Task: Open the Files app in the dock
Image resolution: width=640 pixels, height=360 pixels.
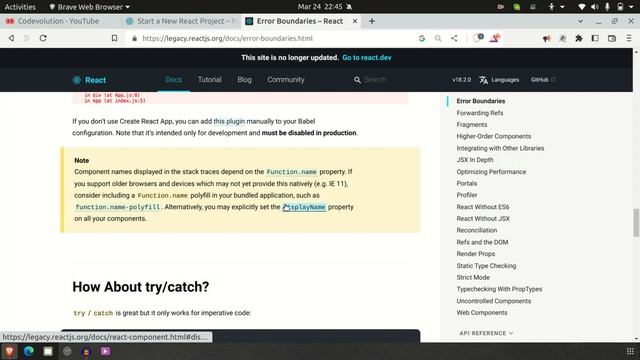Action: [48, 351]
